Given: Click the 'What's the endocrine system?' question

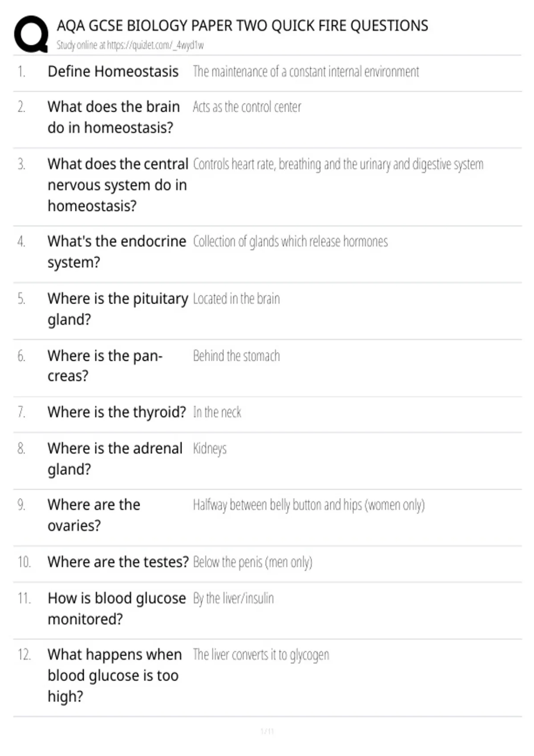Looking at the screenshot, I should coord(117,252).
